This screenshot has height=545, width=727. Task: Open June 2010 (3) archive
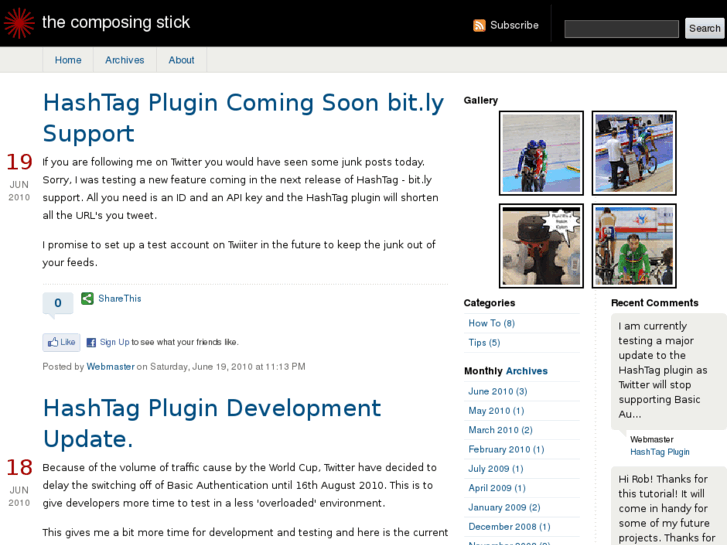coord(497,391)
